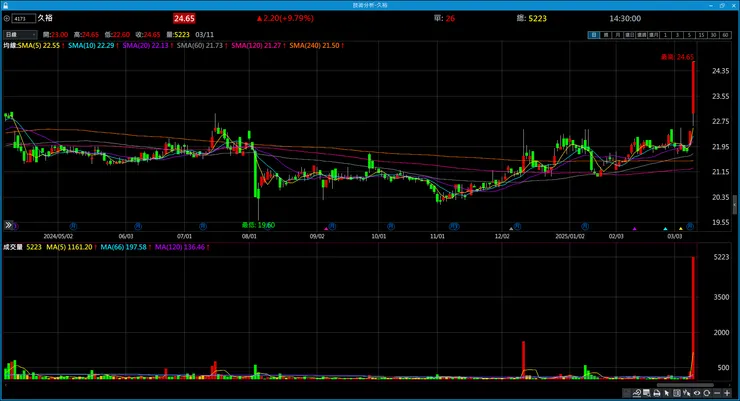Click the cyan triangle marker near 03/03
Screen dimensions: 740x401
[x=665, y=229]
